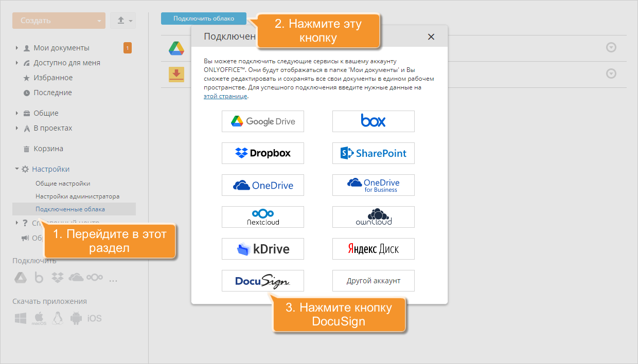Show more services via the ellipsis icon
Image resolution: width=638 pixels, height=364 pixels.
click(114, 280)
